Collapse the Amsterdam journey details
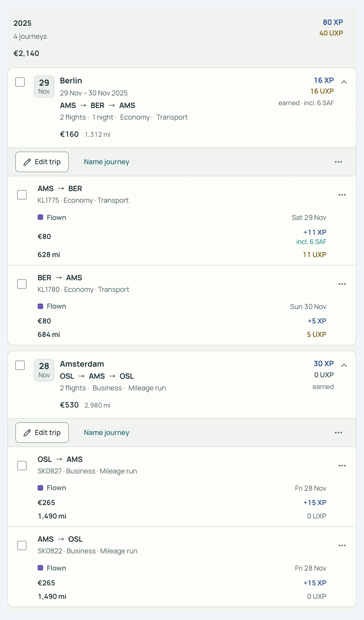Screen dimensions: 364x620 point(344,365)
